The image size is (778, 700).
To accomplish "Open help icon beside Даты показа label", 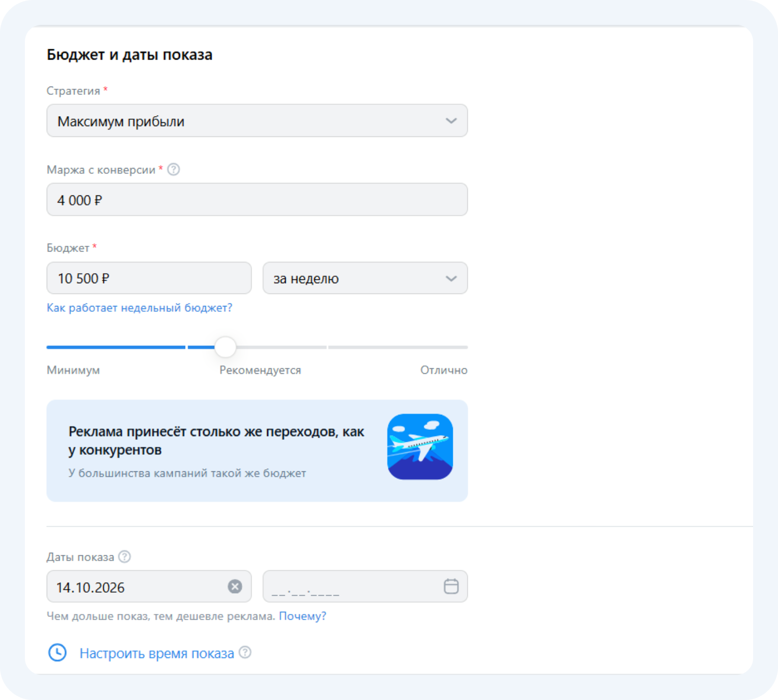I will (124, 556).
